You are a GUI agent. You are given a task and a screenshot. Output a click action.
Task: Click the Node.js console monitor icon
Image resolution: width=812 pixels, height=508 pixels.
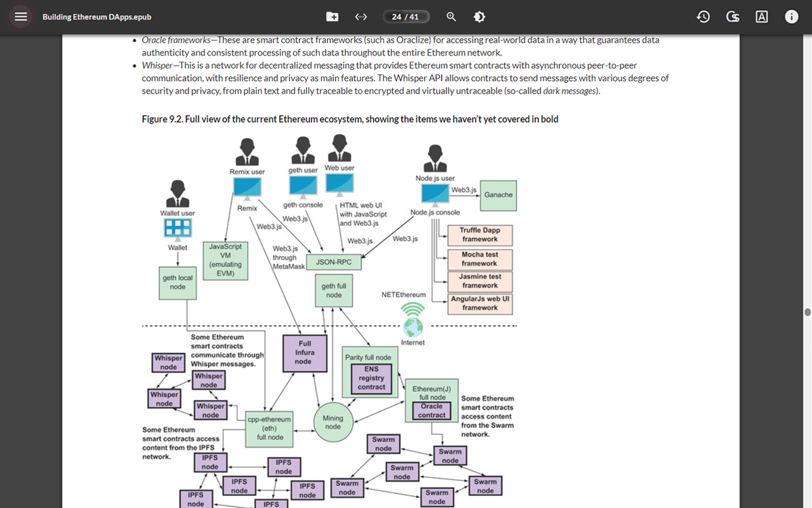[x=435, y=195]
